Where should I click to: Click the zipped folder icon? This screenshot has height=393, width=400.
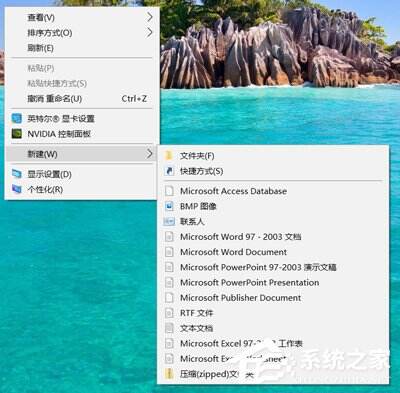tap(169, 374)
